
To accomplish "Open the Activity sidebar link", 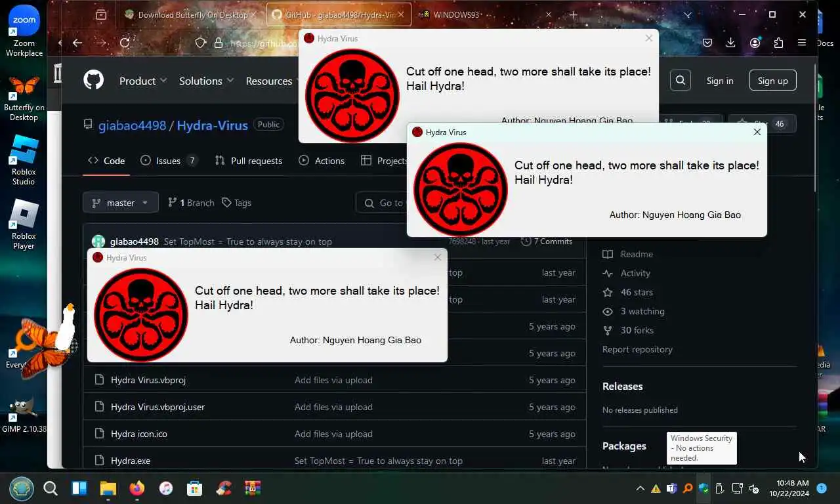I will (x=627, y=273).
